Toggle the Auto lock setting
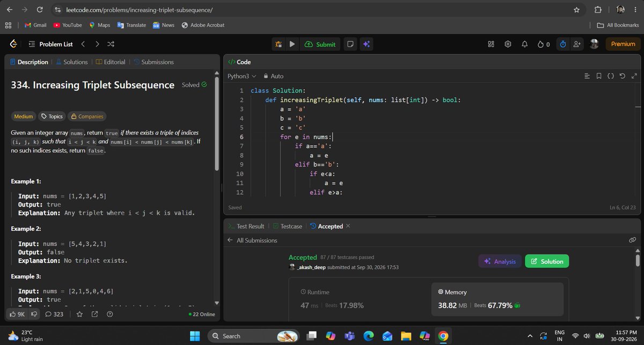Image resolution: width=644 pixels, height=345 pixels. click(273, 76)
